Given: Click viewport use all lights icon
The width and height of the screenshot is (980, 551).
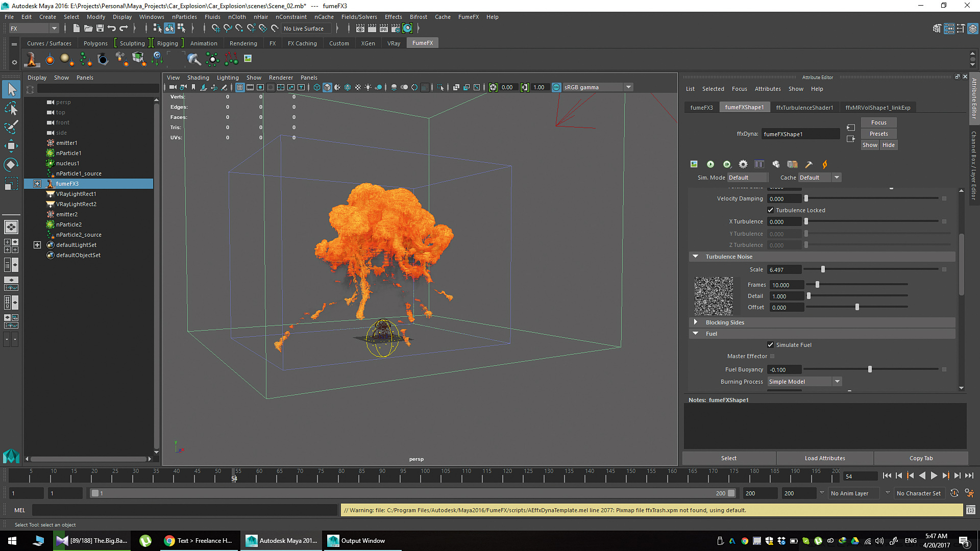Looking at the screenshot, I should 368,87.
